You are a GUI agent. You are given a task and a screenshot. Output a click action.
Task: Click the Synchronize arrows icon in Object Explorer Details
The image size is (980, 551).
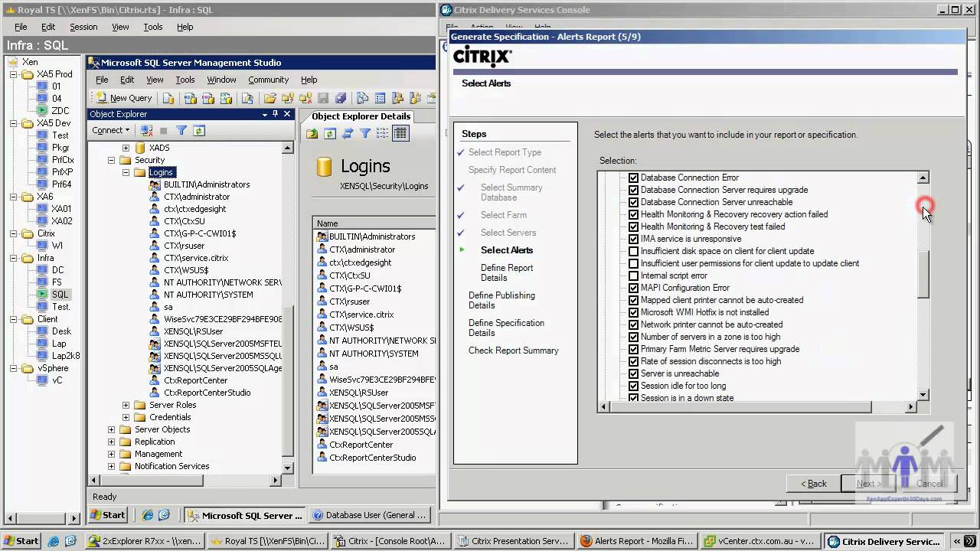348,134
